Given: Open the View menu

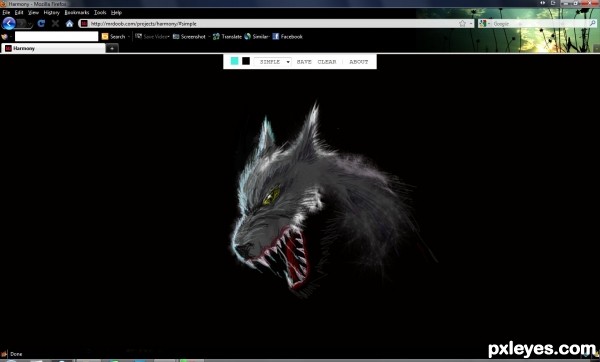Looking at the screenshot, I should coord(33,12).
